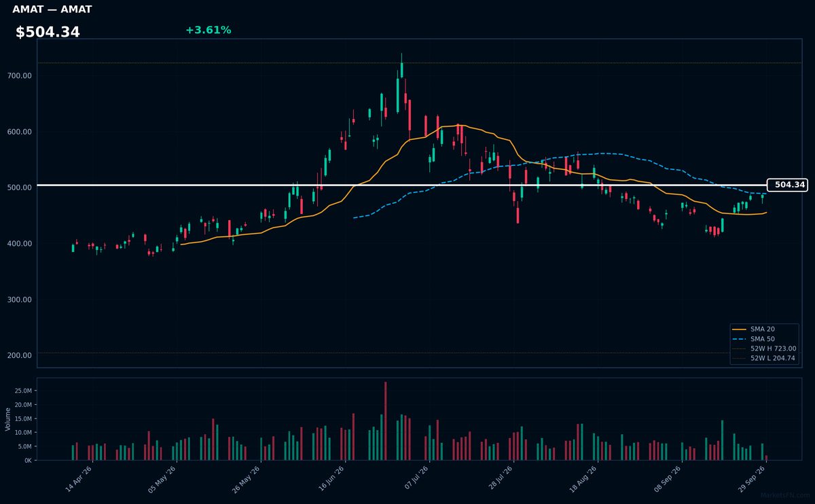Click the 500.00 price axis label
815x504 pixels.
point(20,187)
